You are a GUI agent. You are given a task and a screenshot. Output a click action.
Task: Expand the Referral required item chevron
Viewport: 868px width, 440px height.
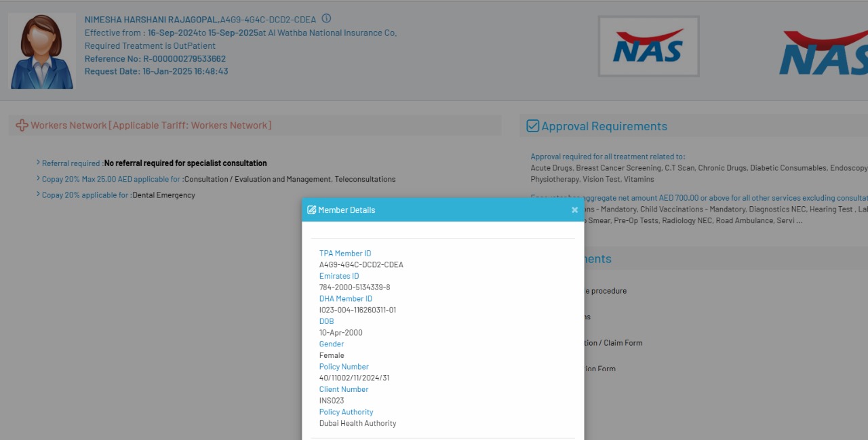pyautogui.click(x=38, y=163)
